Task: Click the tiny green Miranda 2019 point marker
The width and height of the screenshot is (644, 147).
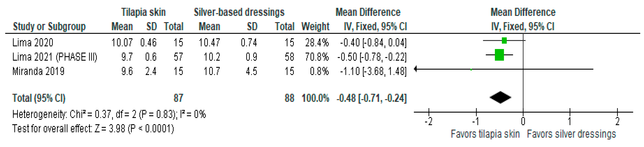Action: 471,69
